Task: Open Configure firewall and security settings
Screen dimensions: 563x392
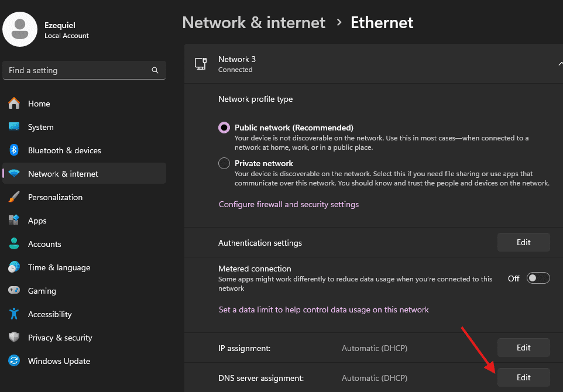Action: pyautogui.click(x=289, y=204)
